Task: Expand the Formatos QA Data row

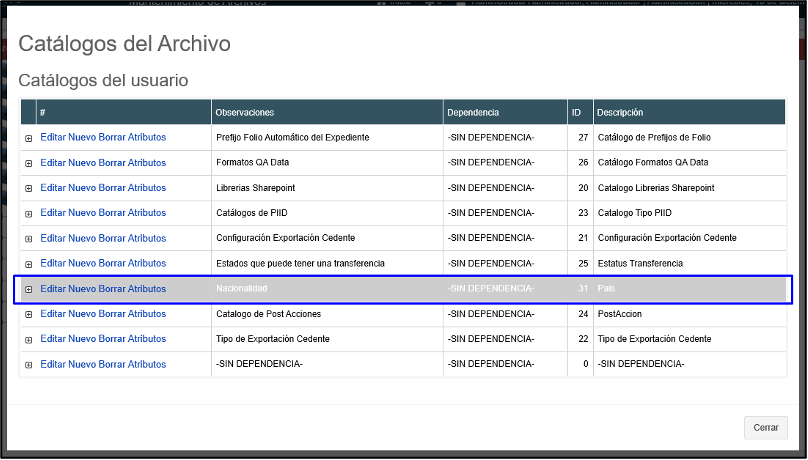Action: pos(29,163)
